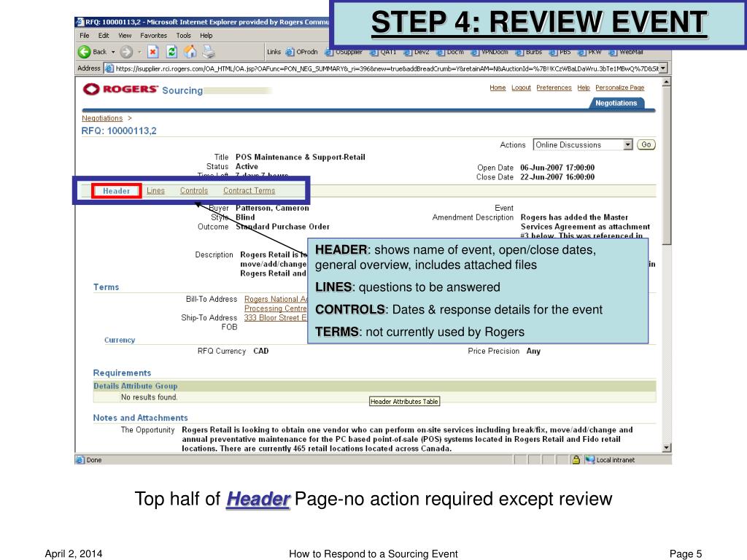Click the Personalize Page link
Screen dimensions: 747x560
620,87
